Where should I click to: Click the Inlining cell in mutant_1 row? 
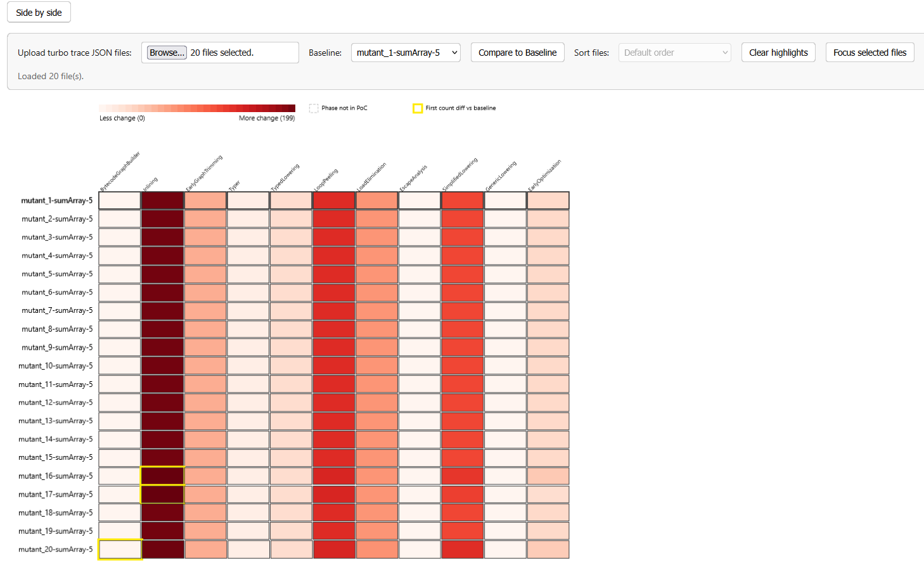[x=163, y=200]
